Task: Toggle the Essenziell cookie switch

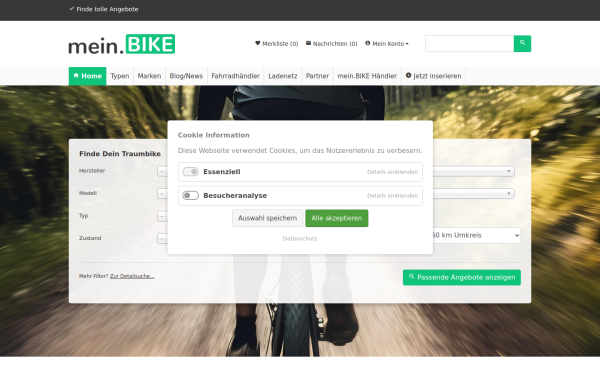Action: 191,172
